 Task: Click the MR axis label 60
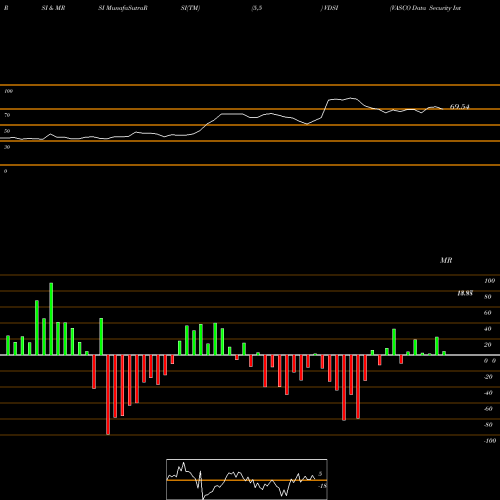click(488, 313)
